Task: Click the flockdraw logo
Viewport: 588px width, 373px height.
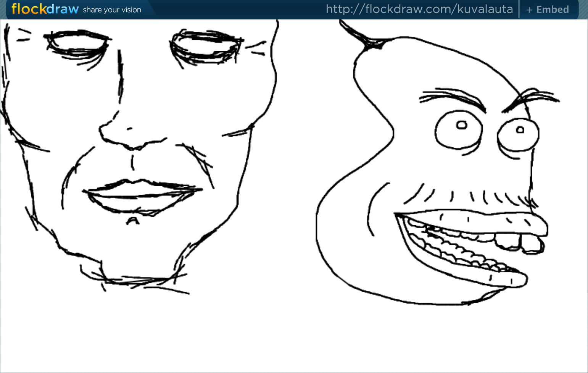Action: point(45,9)
